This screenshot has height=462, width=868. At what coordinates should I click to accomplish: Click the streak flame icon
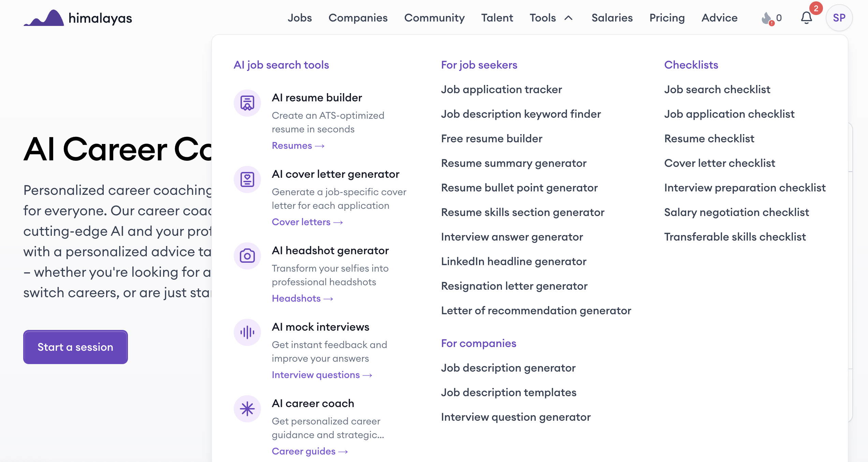click(x=767, y=18)
